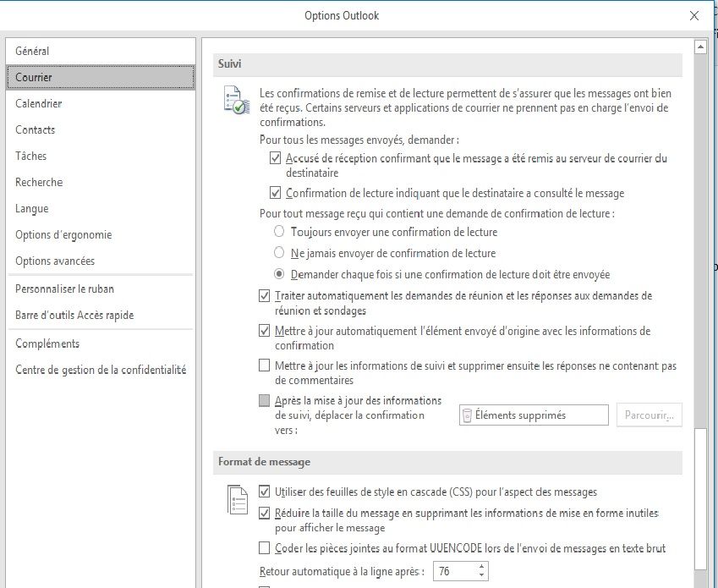Click the Après la mise à jour checkbox
This screenshot has height=588, width=718.
click(264, 401)
